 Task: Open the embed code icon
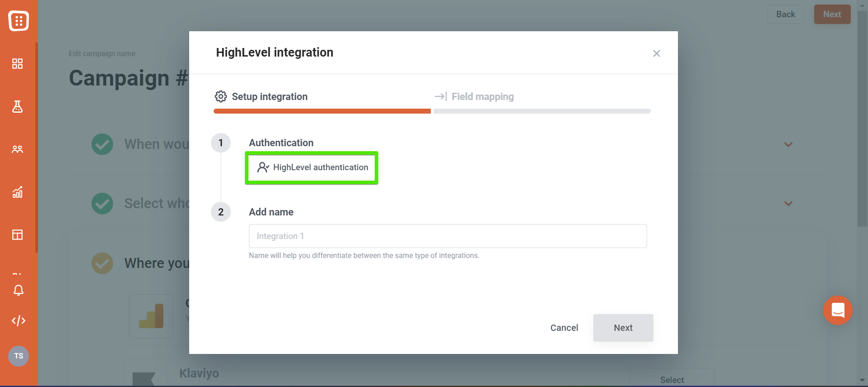click(19, 321)
